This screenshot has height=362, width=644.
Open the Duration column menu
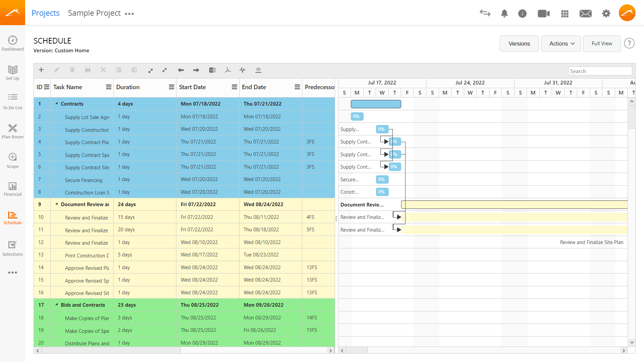pyautogui.click(x=171, y=87)
